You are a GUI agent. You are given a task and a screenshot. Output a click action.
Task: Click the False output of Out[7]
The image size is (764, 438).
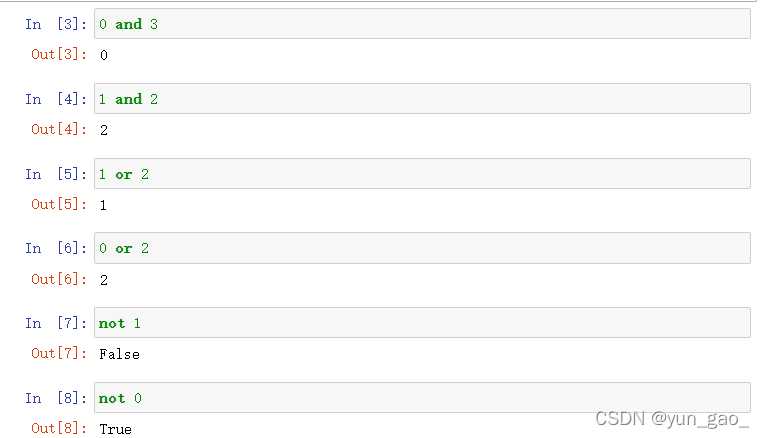click(x=119, y=354)
